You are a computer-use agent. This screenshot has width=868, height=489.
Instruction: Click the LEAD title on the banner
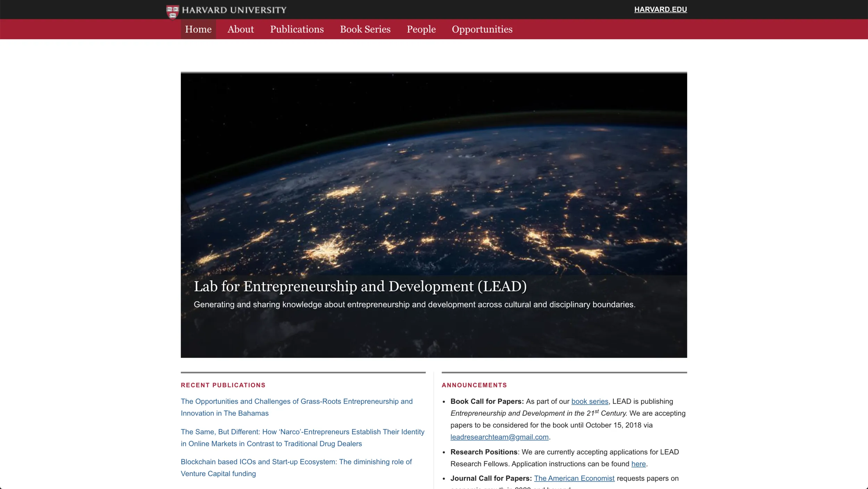coord(360,286)
